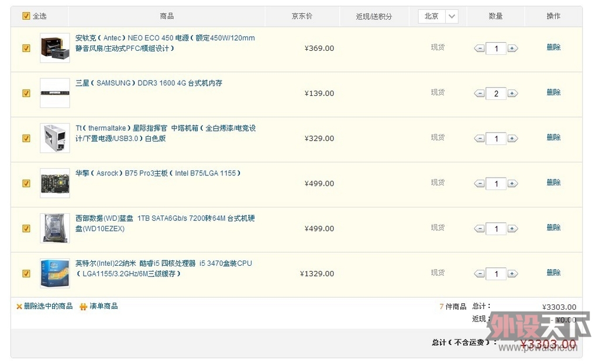Click the Samsung memory stick thumbnail
Image resolution: width=599 pixels, height=364 pixels.
(x=55, y=93)
